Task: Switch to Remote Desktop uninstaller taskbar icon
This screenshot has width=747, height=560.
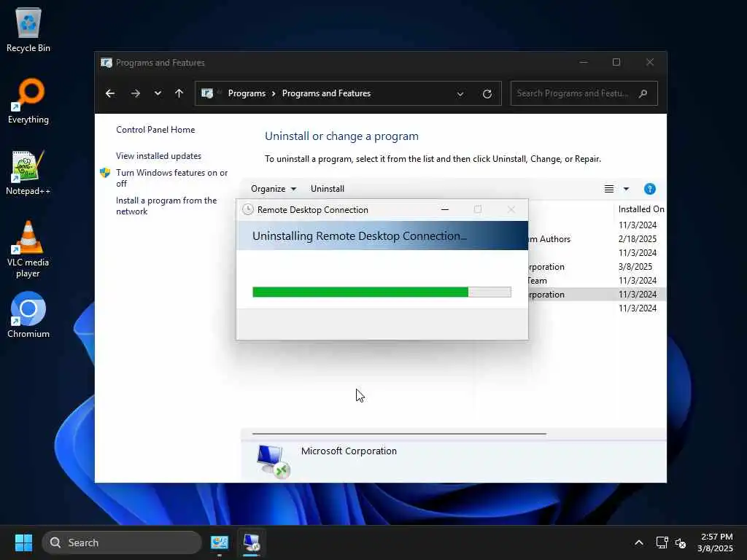Action: (251, 542)
